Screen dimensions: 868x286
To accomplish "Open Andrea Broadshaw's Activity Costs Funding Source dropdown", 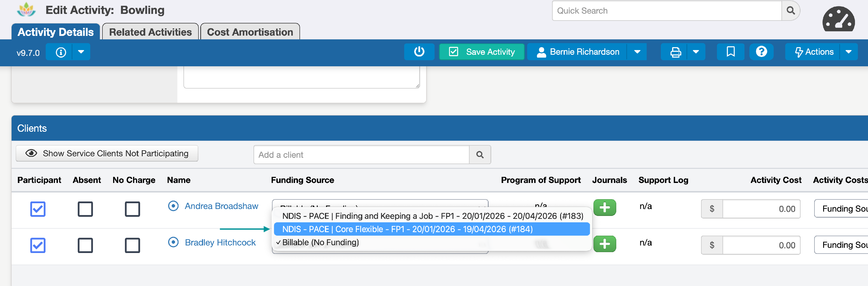I will 841,209.
